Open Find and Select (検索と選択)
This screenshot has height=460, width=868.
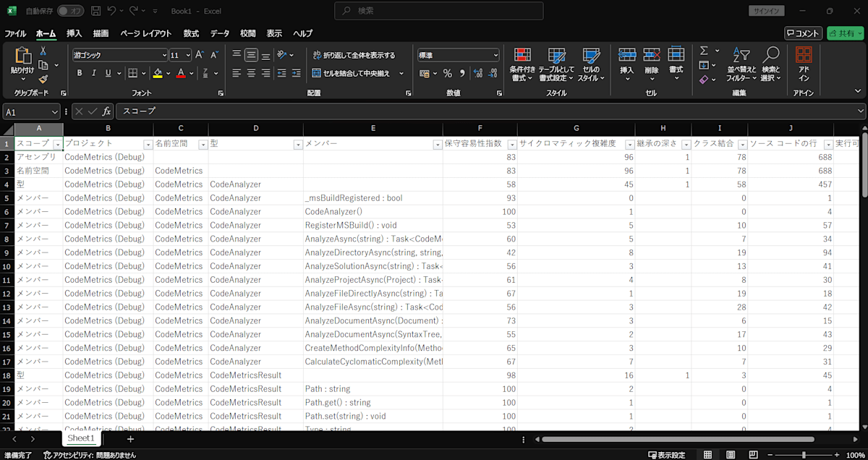(x=771, y=65)
